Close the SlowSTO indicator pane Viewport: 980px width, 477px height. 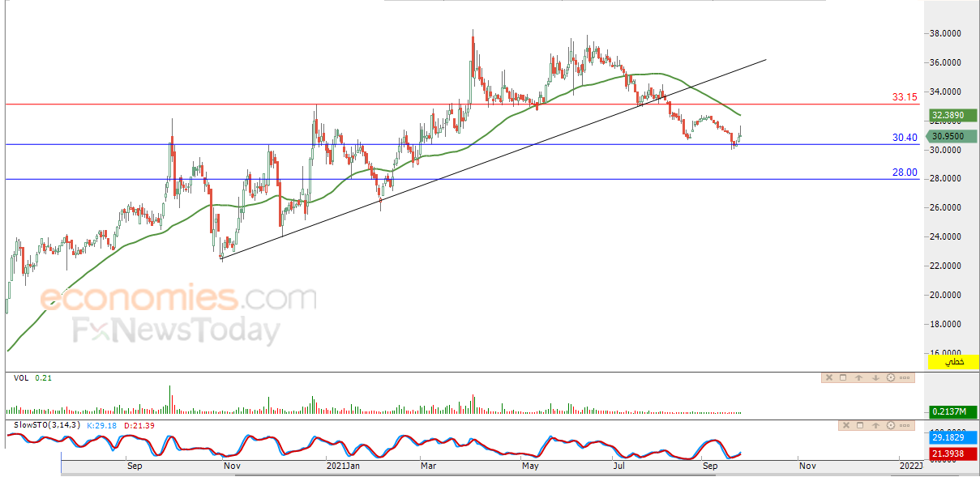tap(846, 425)
